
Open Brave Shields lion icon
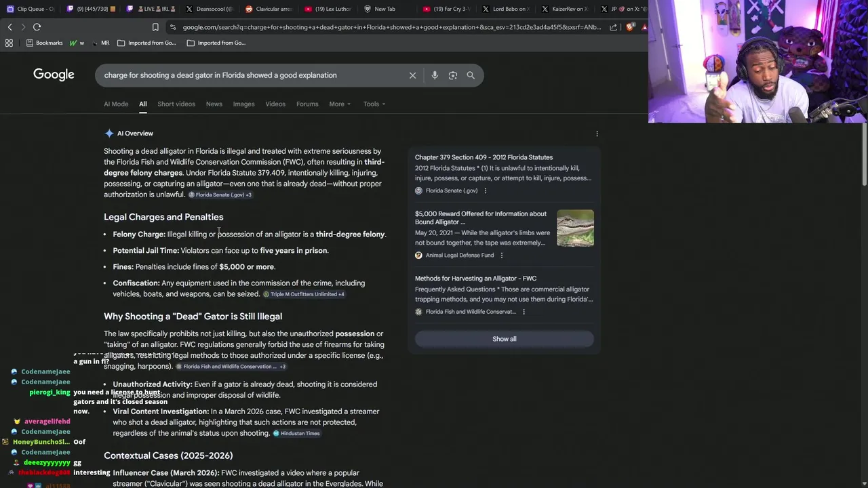[x=630, y=27]
